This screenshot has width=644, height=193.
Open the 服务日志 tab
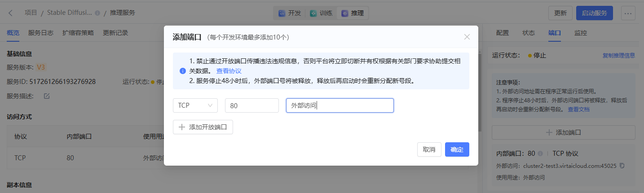[41, 33]
